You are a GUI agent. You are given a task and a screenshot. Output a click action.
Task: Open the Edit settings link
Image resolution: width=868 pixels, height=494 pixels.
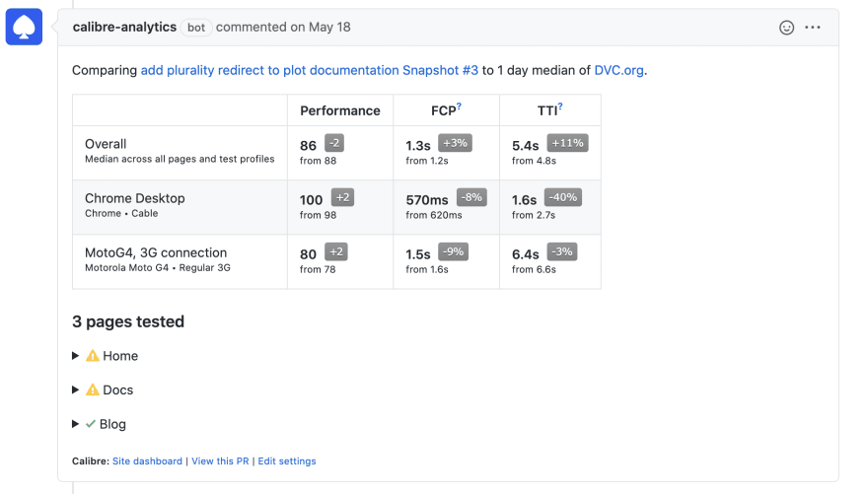(x=287, y=461)
